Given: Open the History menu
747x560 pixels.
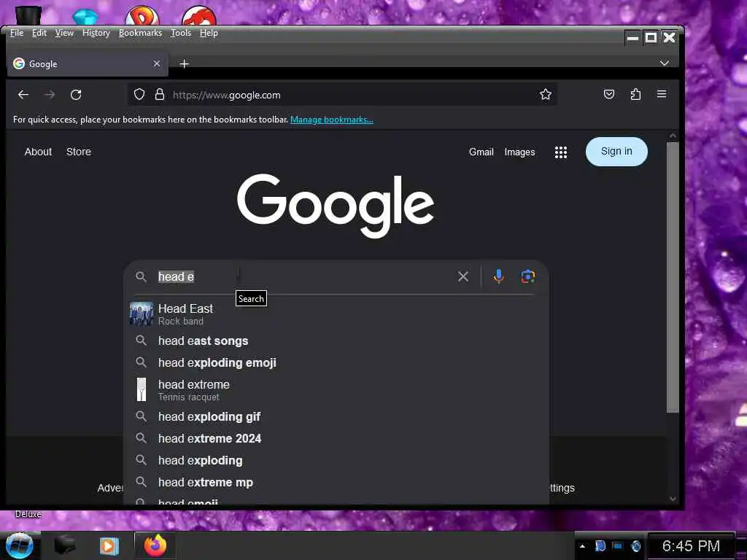Looking at the screenshot, I should click(96, 33).
